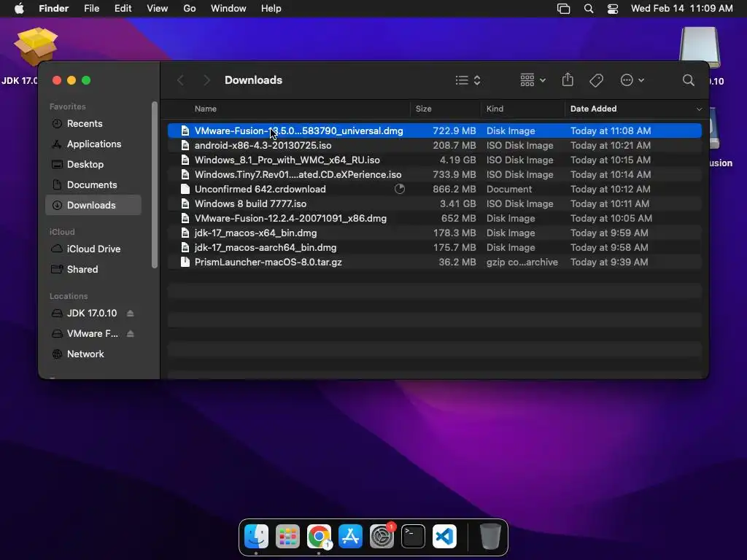
Task: Select Applications in the sidebar
Action: pos(93,144)
